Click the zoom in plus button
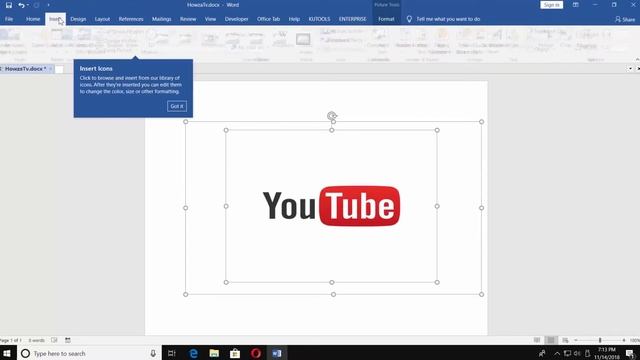Viewport: 640px width, 360px height. tap(624, 340)
